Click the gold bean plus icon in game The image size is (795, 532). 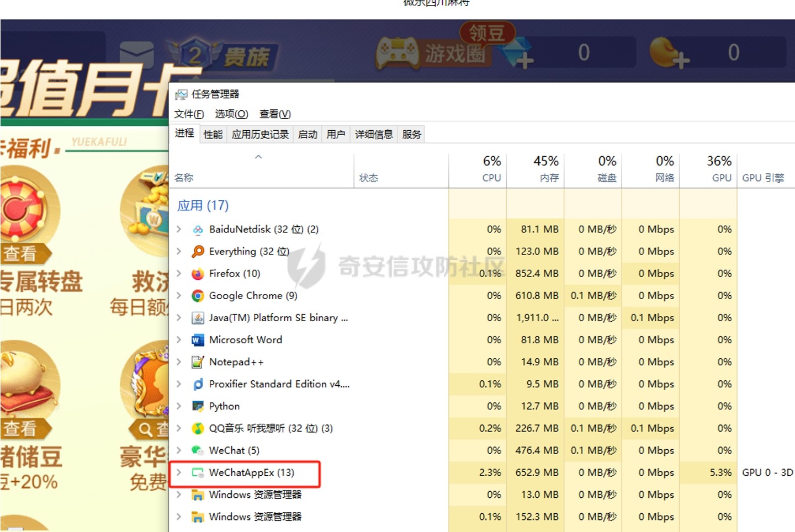coord(669,53)
